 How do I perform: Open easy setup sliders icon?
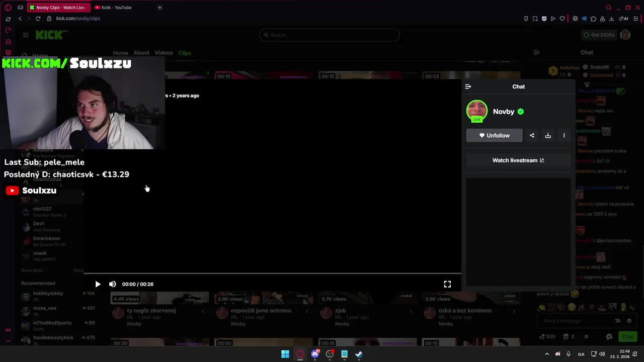pyautogui.click(x=635, y=19)
